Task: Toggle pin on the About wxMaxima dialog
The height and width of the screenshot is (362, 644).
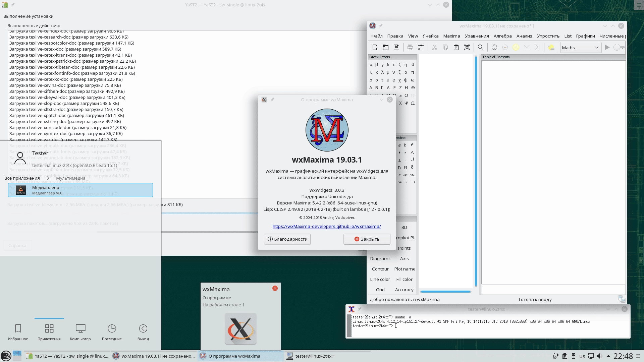Action: point(272,100)
